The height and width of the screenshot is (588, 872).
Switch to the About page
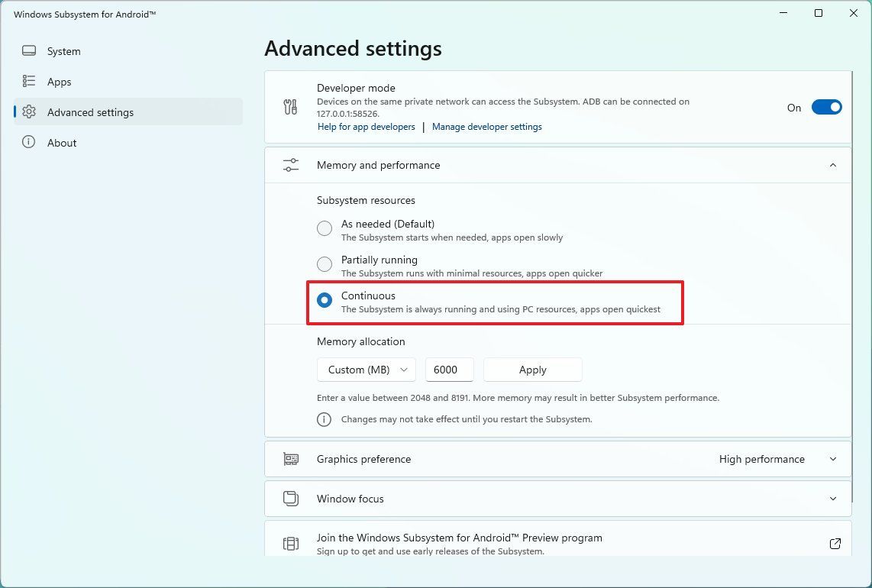click(x=62, y=143)
